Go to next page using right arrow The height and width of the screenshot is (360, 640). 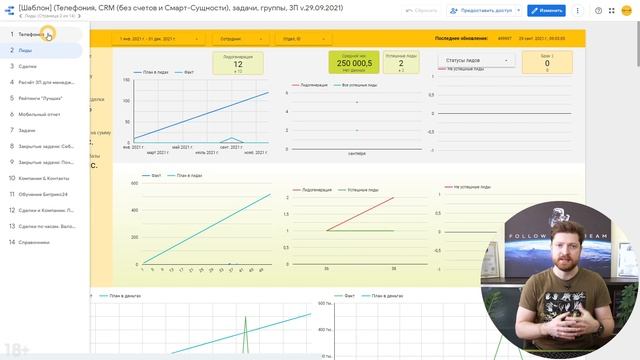pyautogui.click(x=79, y=16)
